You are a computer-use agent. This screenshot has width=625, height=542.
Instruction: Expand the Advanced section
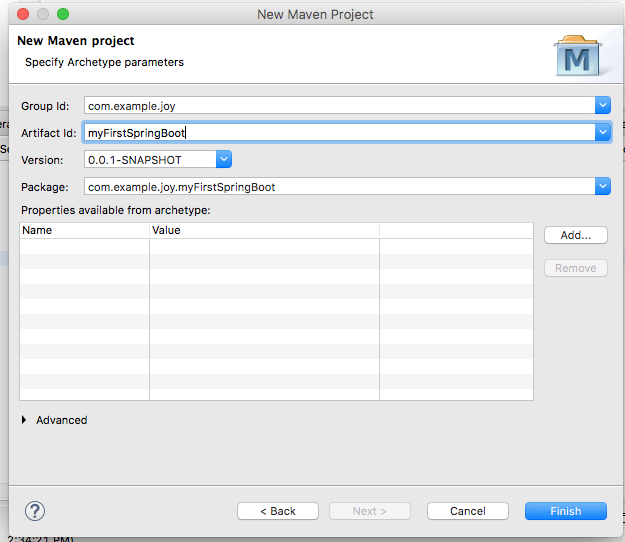25,420
